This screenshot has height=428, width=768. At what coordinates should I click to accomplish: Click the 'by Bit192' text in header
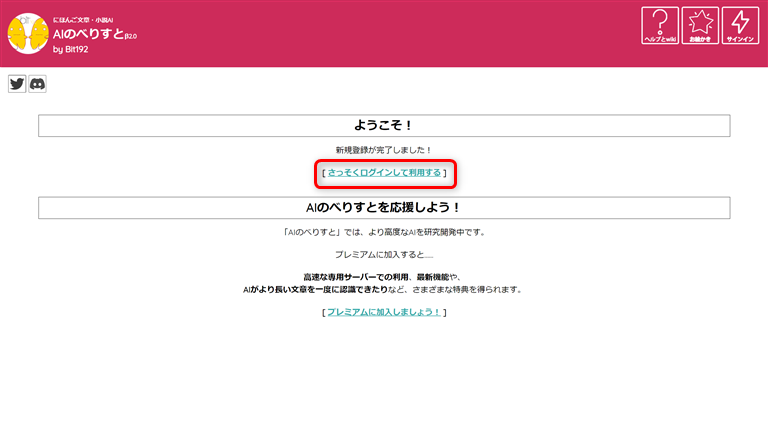70,50
